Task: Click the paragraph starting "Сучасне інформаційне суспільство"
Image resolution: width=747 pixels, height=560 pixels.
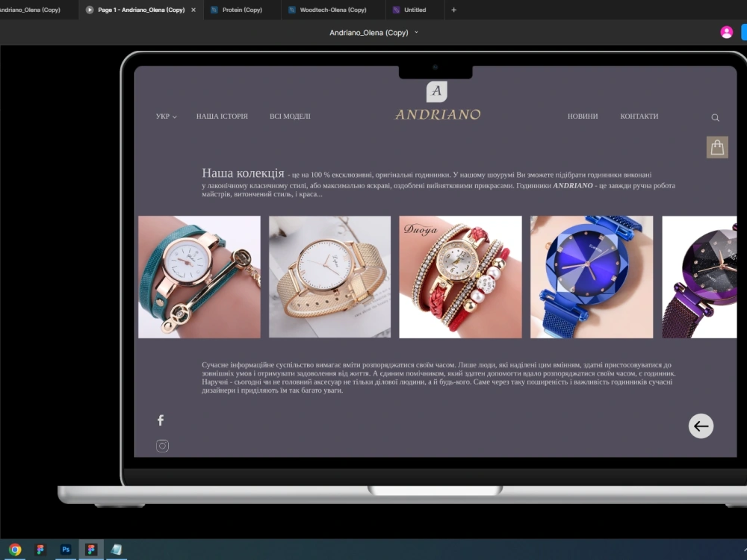Action: 438,378
